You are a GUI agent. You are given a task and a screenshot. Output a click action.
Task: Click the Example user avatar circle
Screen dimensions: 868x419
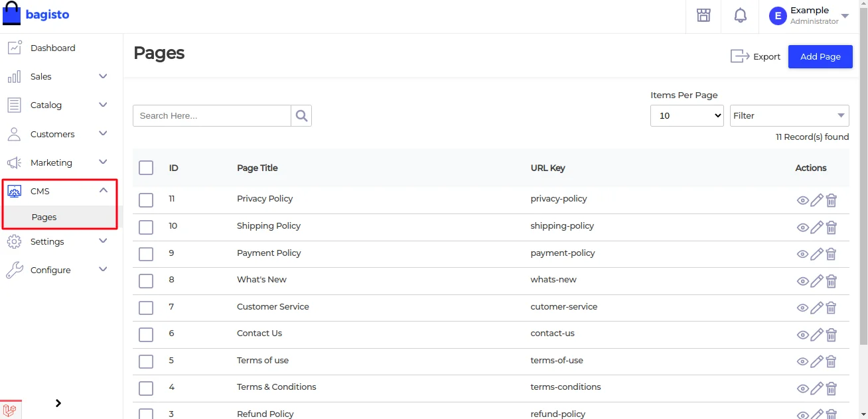click(778, 16)
